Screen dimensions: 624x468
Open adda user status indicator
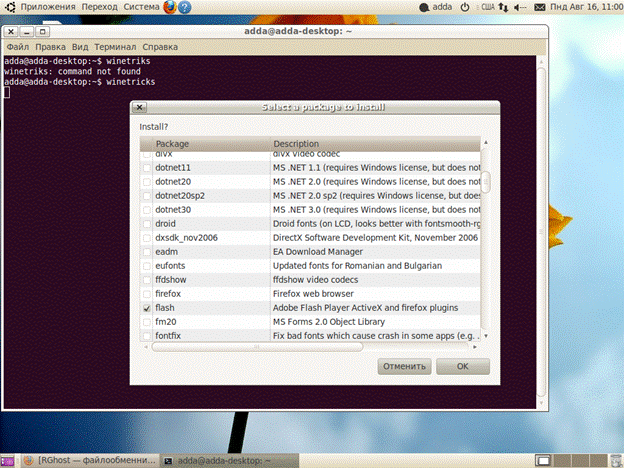436,7
